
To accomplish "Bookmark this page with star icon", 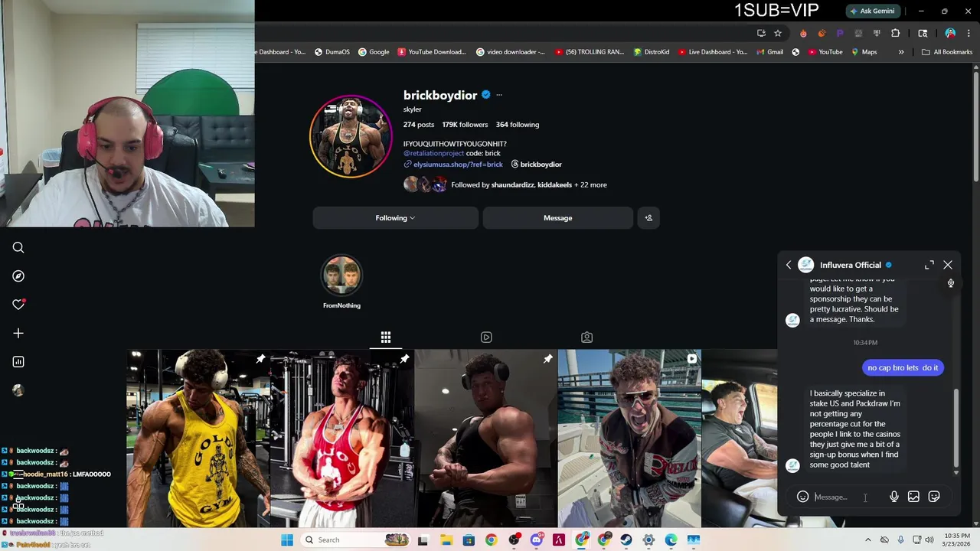I will [x=778, y=33].
